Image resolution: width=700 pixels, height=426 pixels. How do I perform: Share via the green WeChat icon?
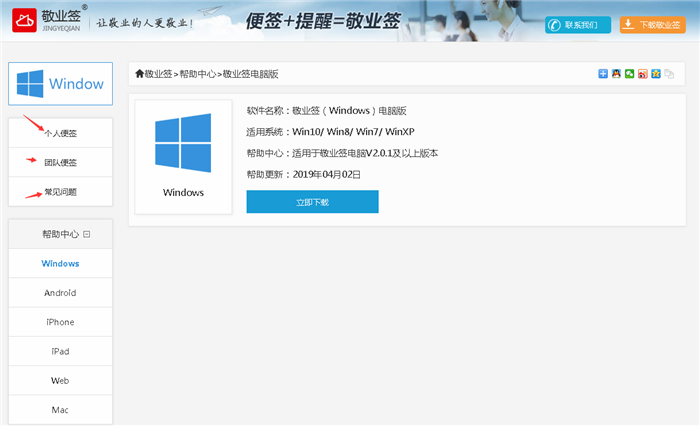629,74
